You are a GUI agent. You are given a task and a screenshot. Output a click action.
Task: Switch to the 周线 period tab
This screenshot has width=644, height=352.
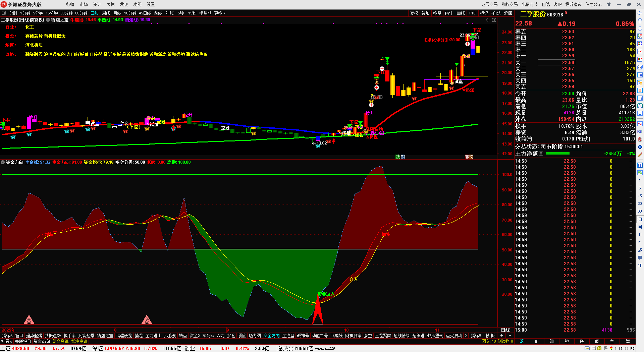tap(106, 13)
